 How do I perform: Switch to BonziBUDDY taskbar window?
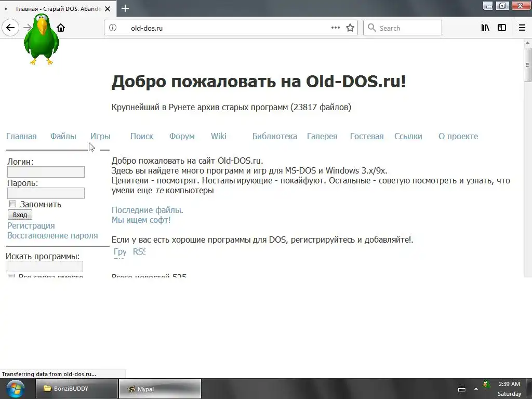(77, 389)
